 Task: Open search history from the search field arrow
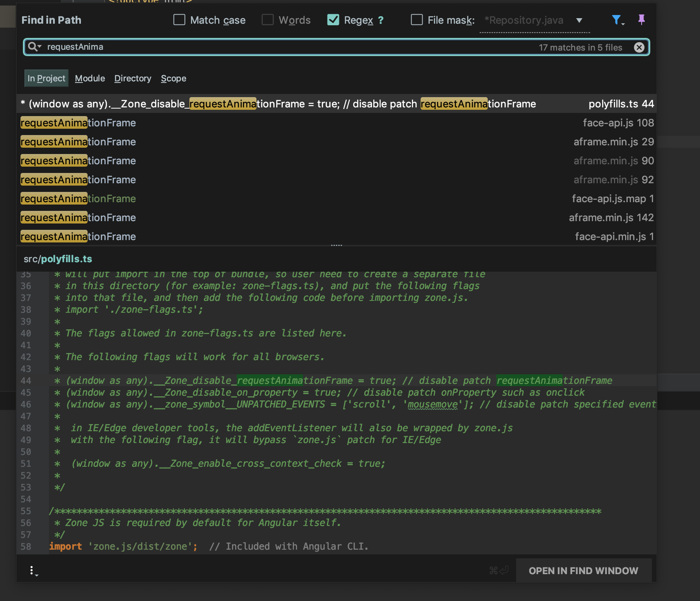pos(39,47)
